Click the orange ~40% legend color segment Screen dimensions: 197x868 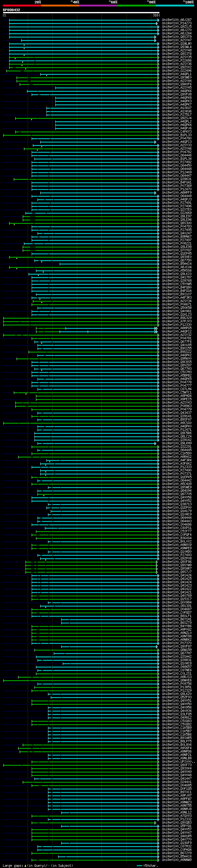60,6
